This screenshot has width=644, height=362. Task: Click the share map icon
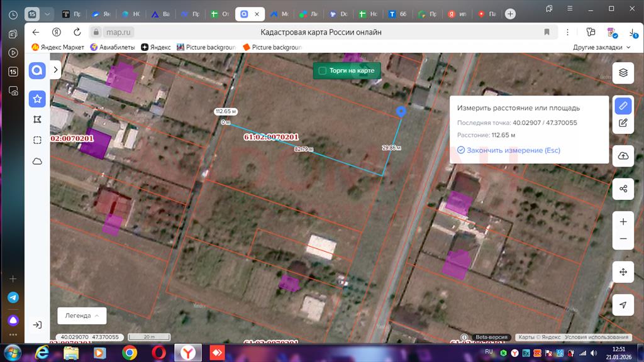[623, 189]
